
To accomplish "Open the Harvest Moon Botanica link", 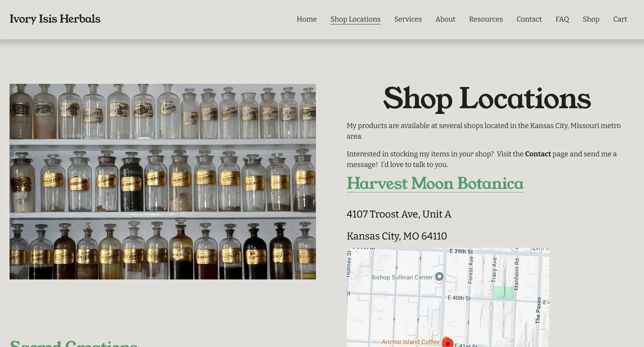I will pos(435,183).
